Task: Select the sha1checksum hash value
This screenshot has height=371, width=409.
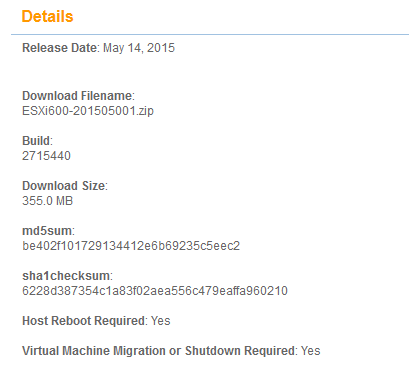Action: click(x=155, y=291)
